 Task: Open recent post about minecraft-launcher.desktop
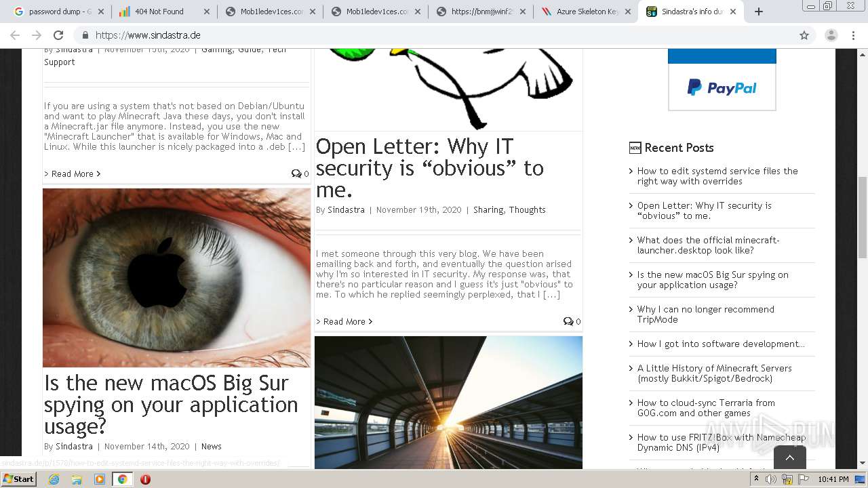point(708,245)
